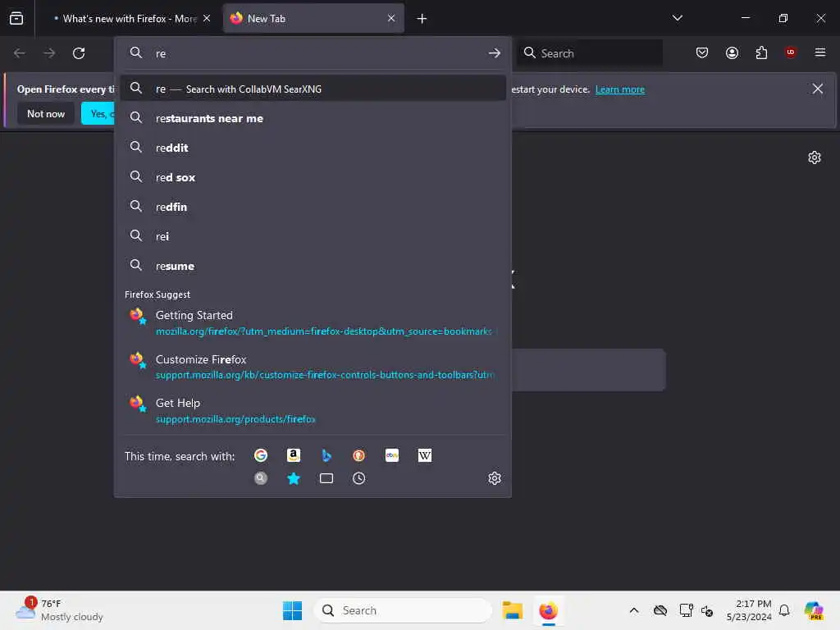Open the Firefox account menu
Image resolution: width=840 pixels, height=630 pixels.
pos(732,52)
